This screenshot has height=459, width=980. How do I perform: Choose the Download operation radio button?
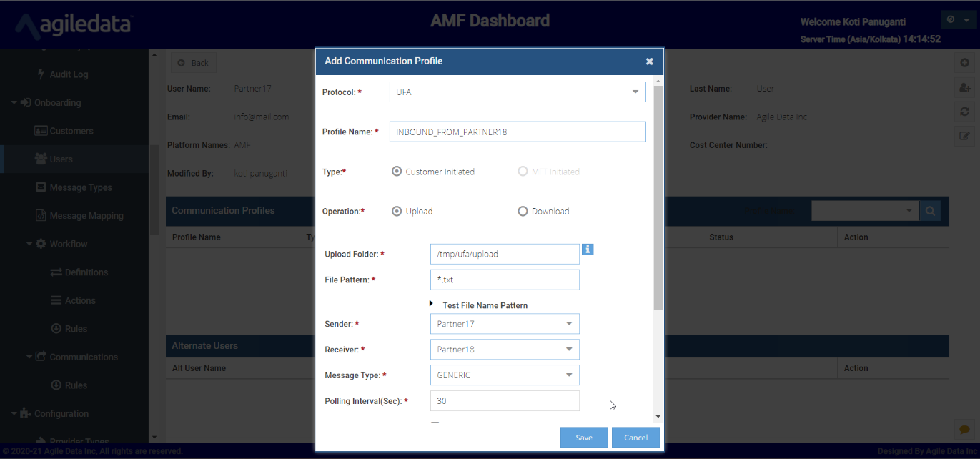click(x=523, y=212)
